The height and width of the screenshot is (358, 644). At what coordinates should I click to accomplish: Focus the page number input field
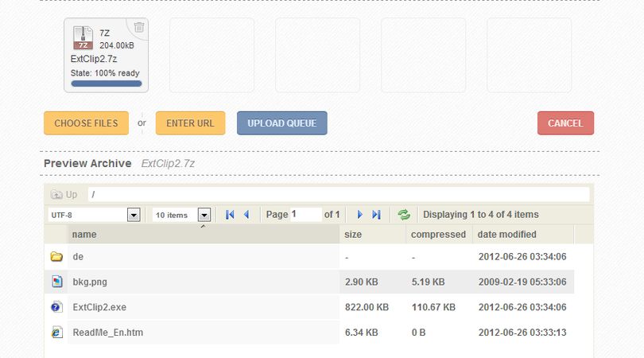pyautogui.click(x=305, y=215)
